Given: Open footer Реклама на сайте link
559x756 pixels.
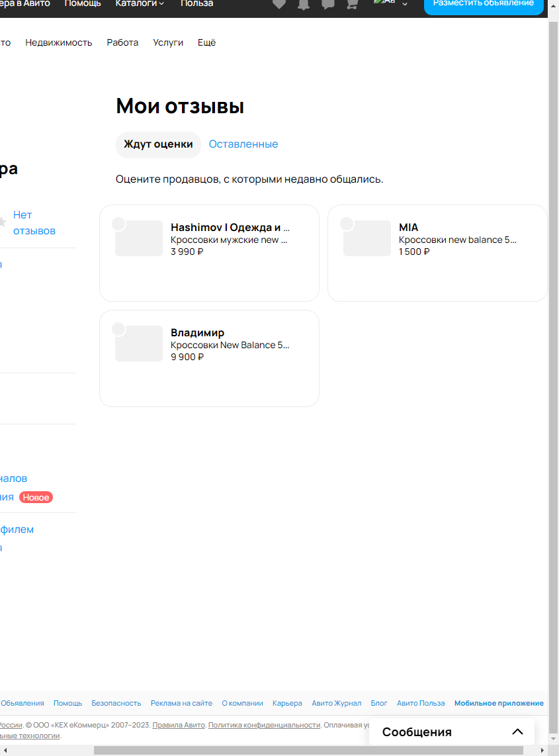Looking at the screenshot, I should pos(181,703).
